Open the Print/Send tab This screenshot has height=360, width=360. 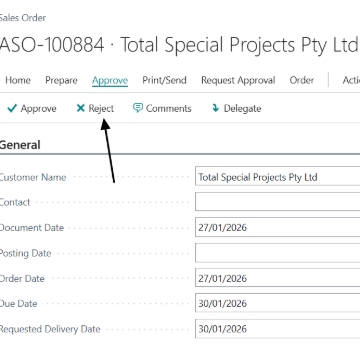(164, 80)
